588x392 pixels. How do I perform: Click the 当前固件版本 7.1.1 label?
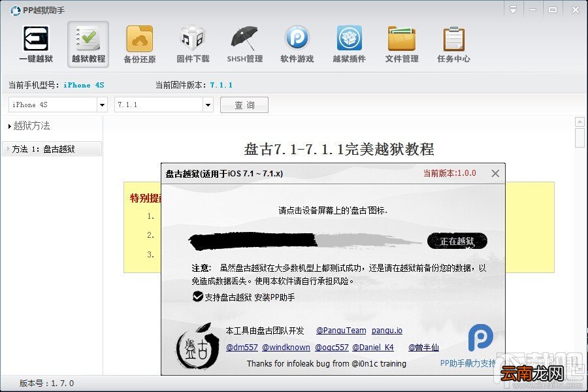pyautogui.click(x=194, y=85)
